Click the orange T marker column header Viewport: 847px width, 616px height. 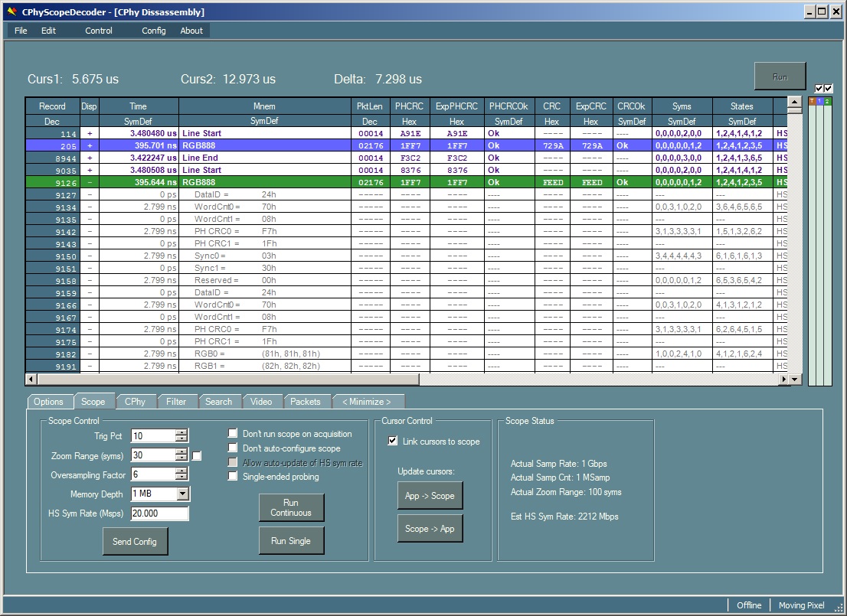[x=813, y=101]
